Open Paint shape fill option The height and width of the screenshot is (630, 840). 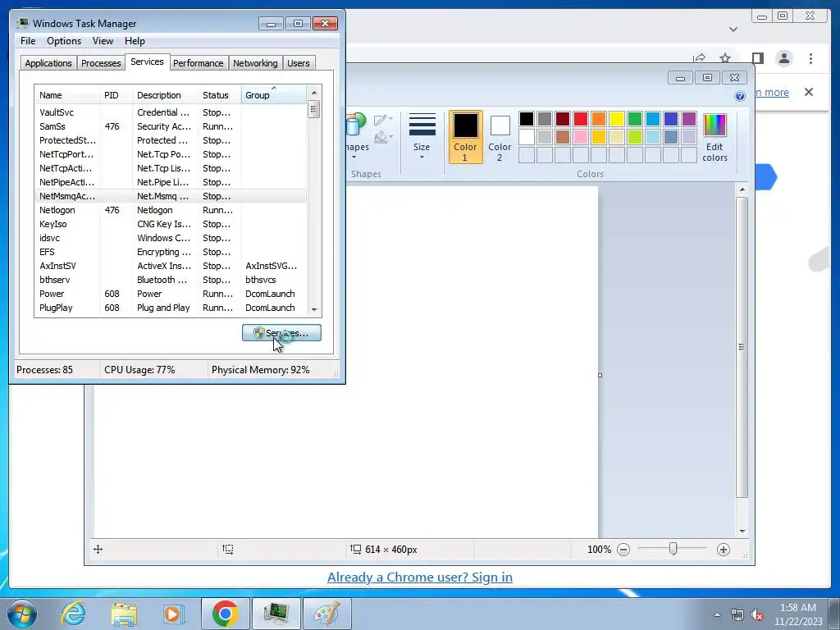point(383,138)
